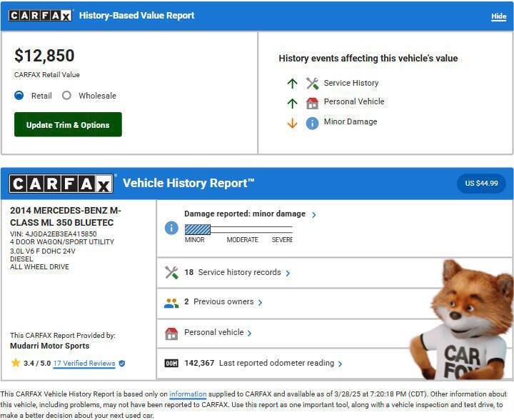Click the US $44.99 price button

coord(481,184)
